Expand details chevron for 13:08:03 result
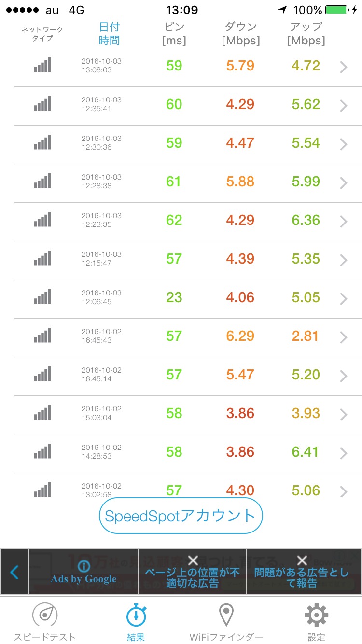Viewport: 362px width, 644px height. tap(343, 67)
